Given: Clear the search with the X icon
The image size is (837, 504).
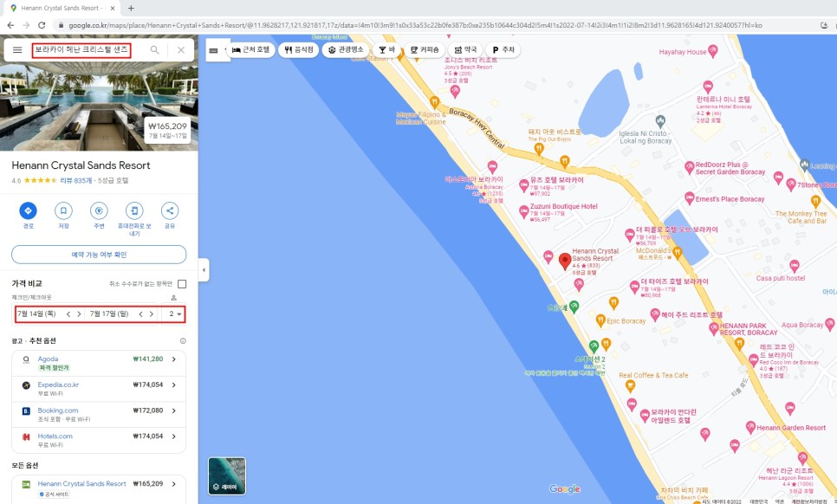Looking at the screenshot, I should [181, 50].
